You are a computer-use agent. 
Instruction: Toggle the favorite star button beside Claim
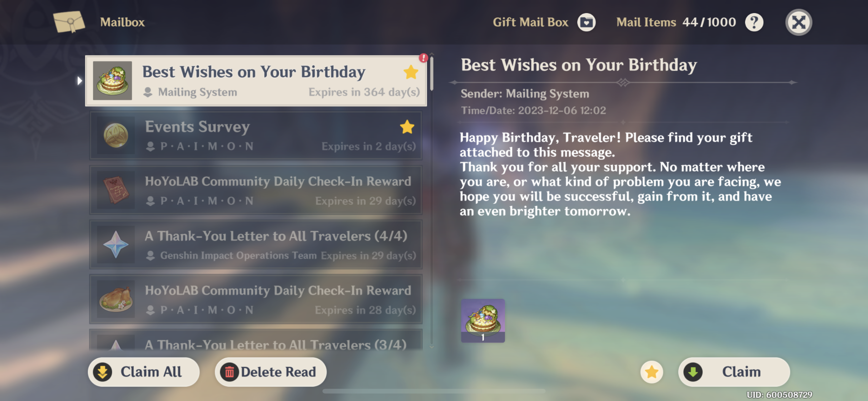click(651, 372)
